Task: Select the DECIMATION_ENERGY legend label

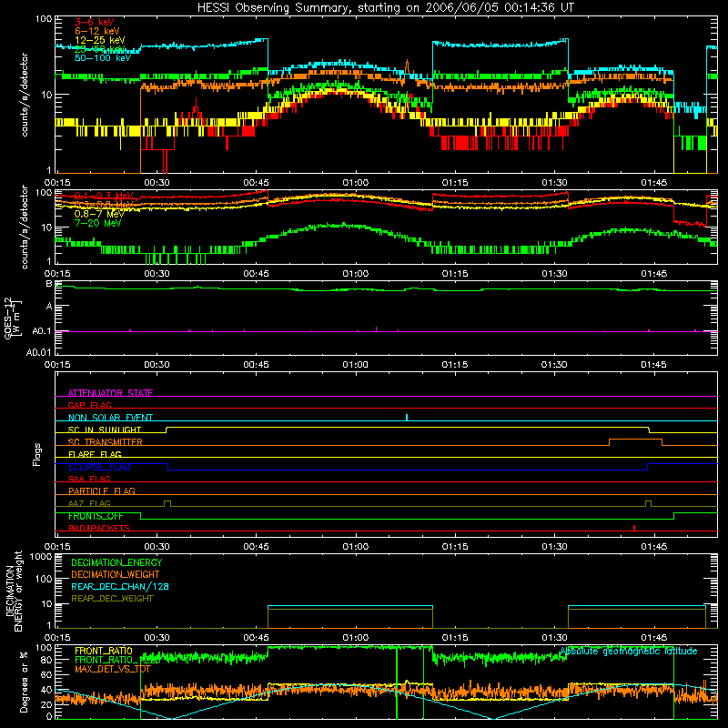Action: pyautogui.click(x=116, y=562)
